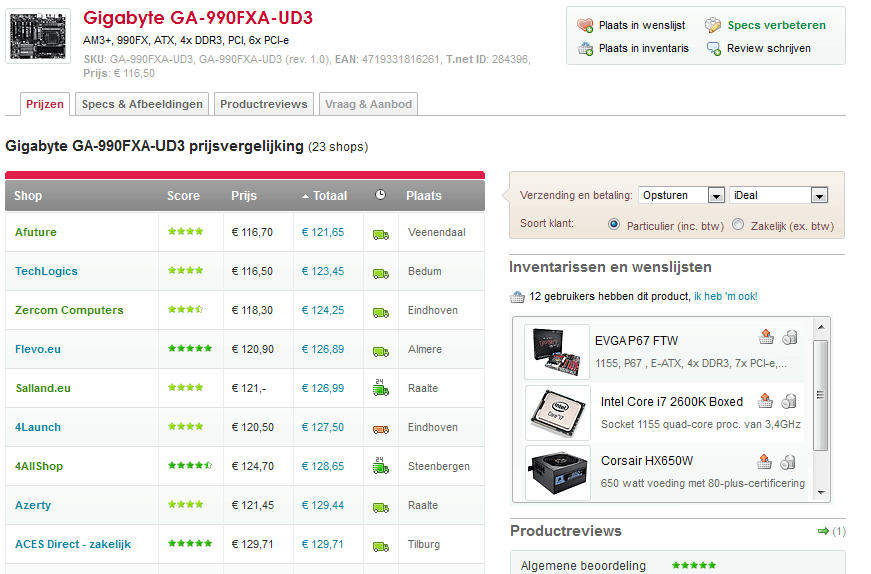Sort by the Shop column header
871x574 pixels.
click(28, 196)
